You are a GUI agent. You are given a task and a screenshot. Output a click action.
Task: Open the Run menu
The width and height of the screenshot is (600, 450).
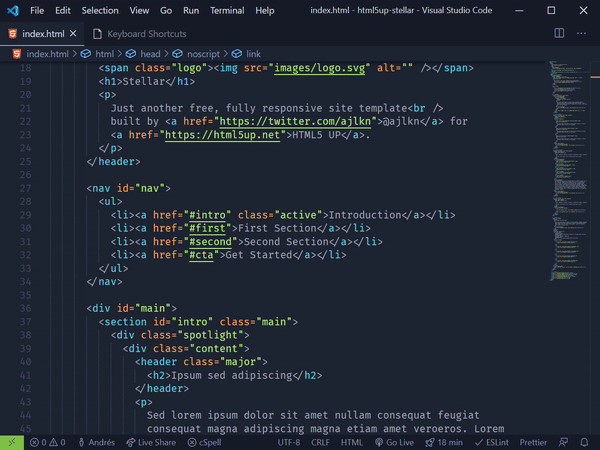pyautogui.click(x=191, y=10)
